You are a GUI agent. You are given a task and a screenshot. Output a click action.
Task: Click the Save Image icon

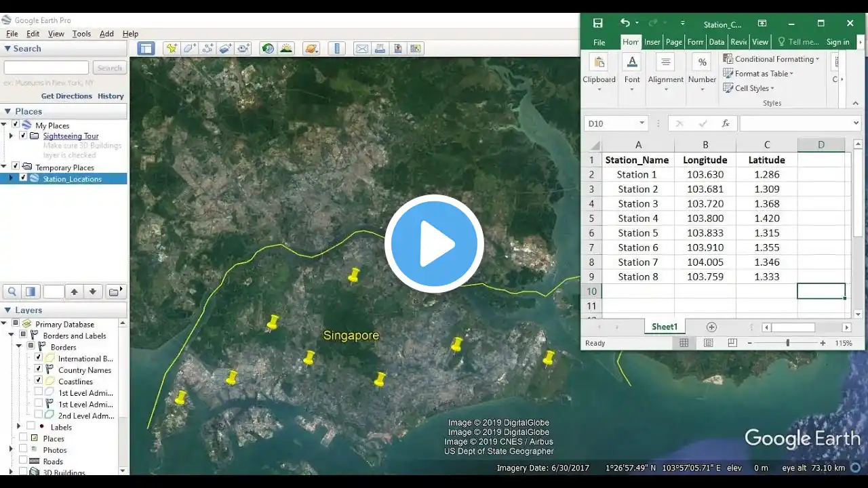[397, 48]
